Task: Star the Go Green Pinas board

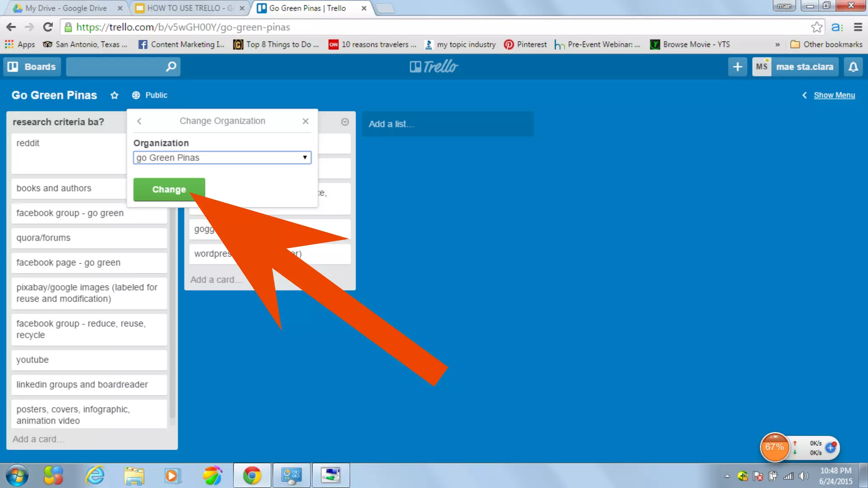Action: coord(114,95)
